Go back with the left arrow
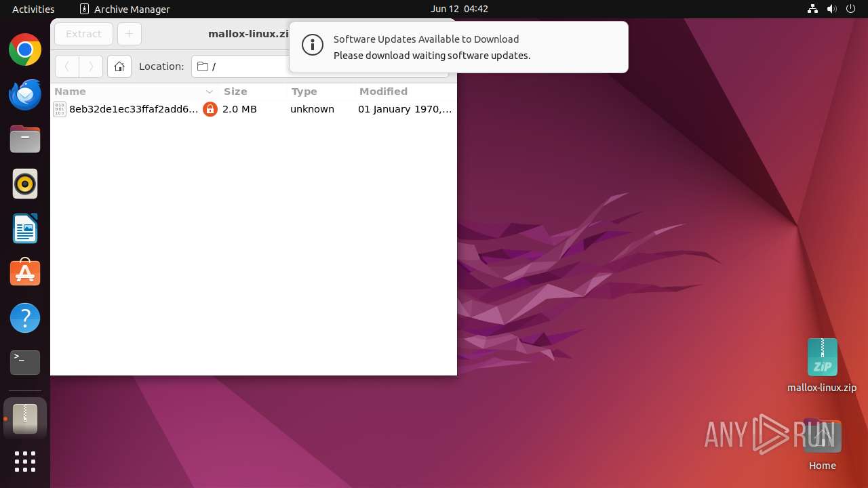Image resolution: width=868 pixels, height=488 pixels. [x=67, y=66]
